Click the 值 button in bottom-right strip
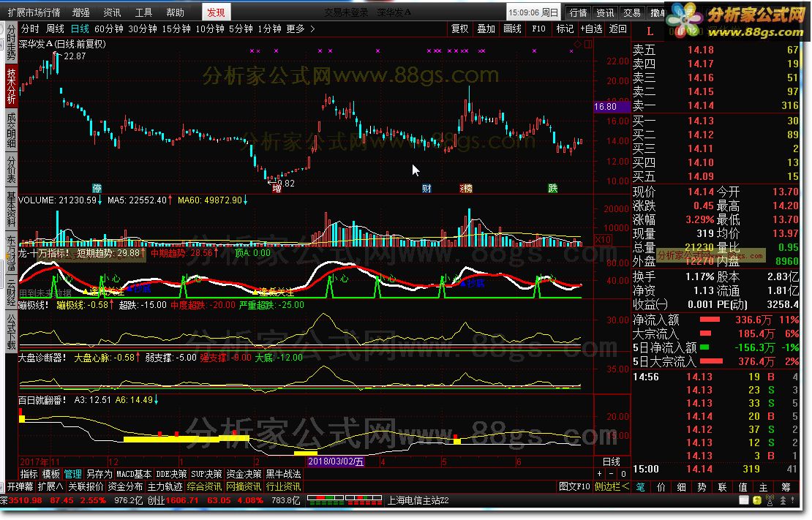Image resolution: width=812 pixels, height=520 pixels. tap(743, 487)
